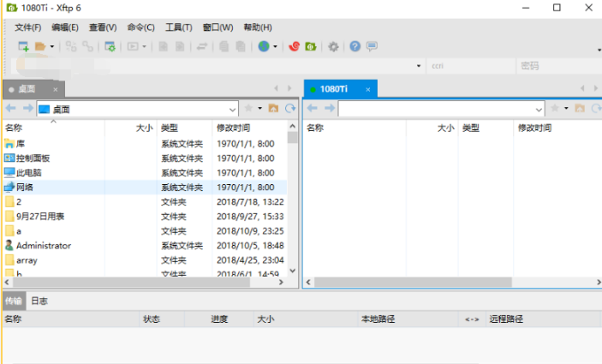Click the transfer left page icon
The width and height of the screenshot is (602, 364).
point(164,46)
